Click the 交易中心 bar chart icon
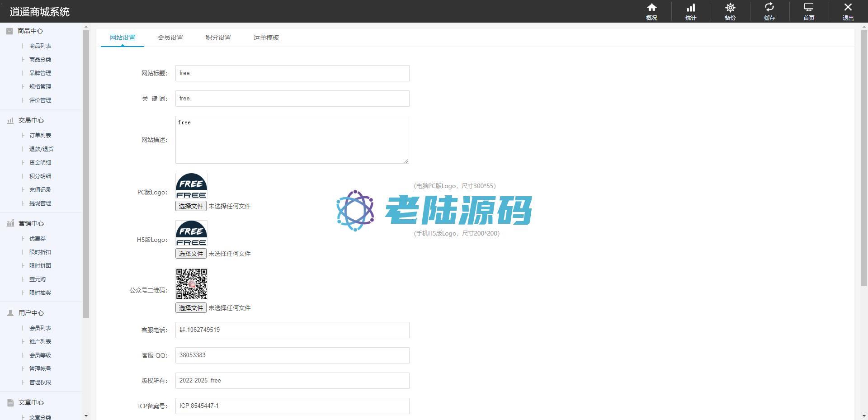The width and height of the screenshot is (868, 420). 10,120
